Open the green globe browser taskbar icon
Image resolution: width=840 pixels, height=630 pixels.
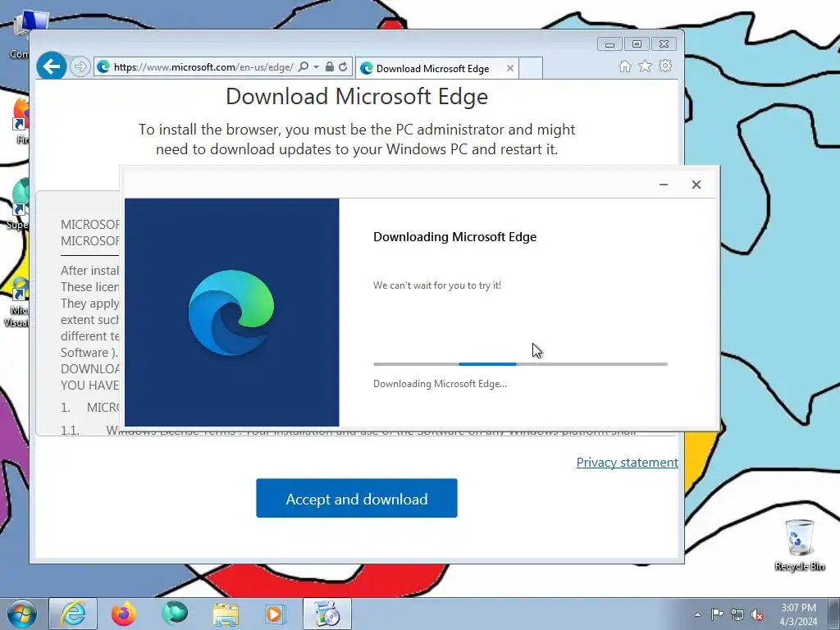(175, 614)
